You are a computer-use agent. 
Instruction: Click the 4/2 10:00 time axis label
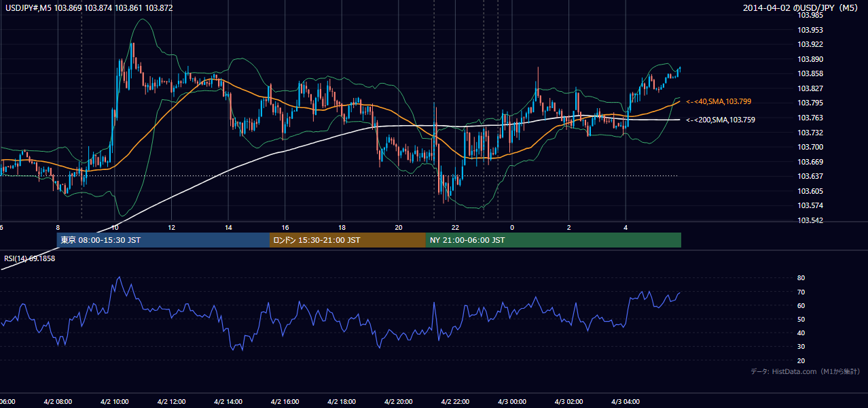tap(115, 402)
